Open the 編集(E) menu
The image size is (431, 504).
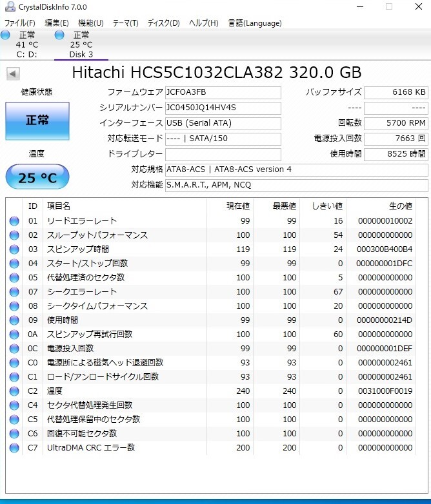coord(57,23)
